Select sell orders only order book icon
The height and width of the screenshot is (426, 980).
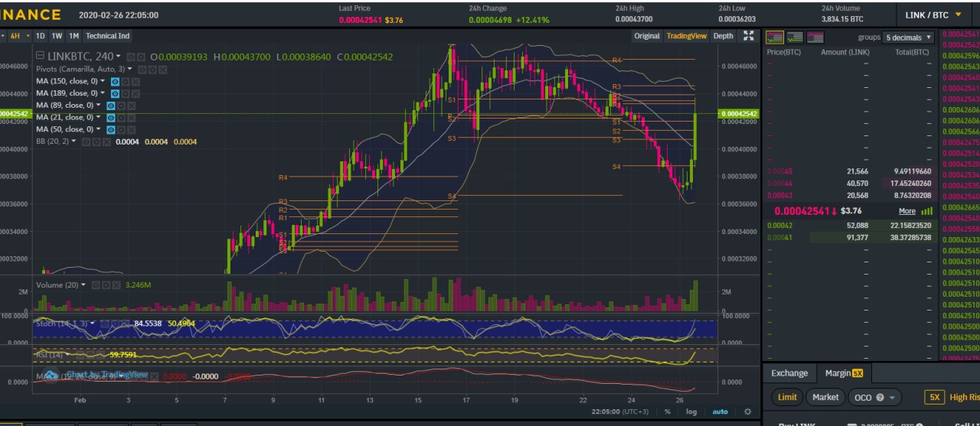(815, 37)
